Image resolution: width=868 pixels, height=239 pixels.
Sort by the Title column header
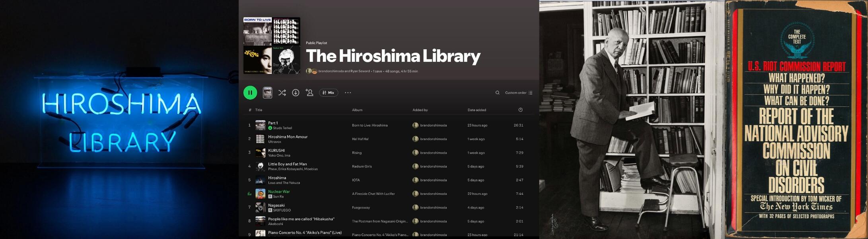[259, 110]
